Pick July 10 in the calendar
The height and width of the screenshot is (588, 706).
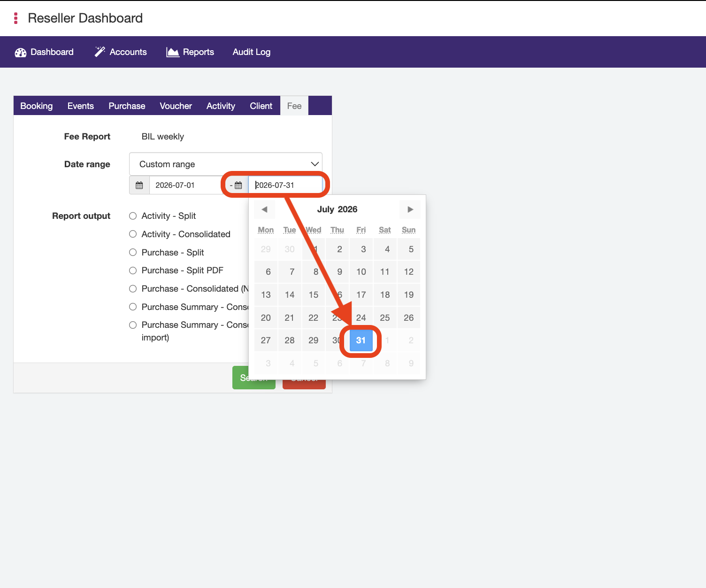coord(361,272)
